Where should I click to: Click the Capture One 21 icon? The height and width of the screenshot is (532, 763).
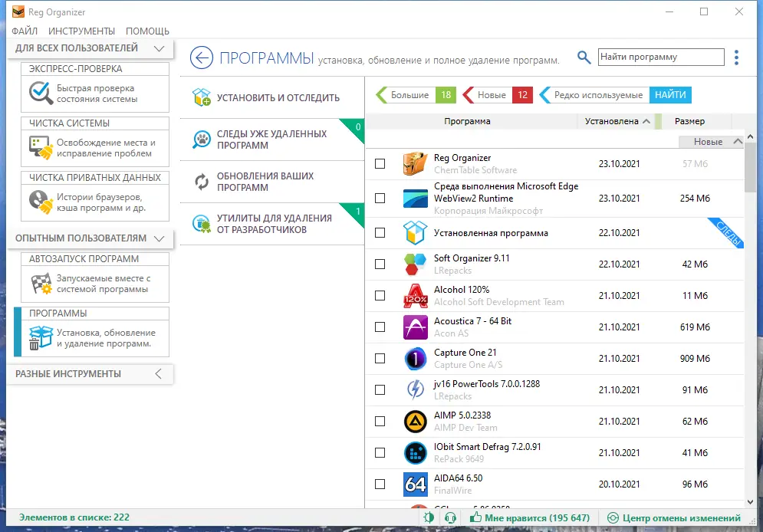pyautogui.click(x=415, y=359)
